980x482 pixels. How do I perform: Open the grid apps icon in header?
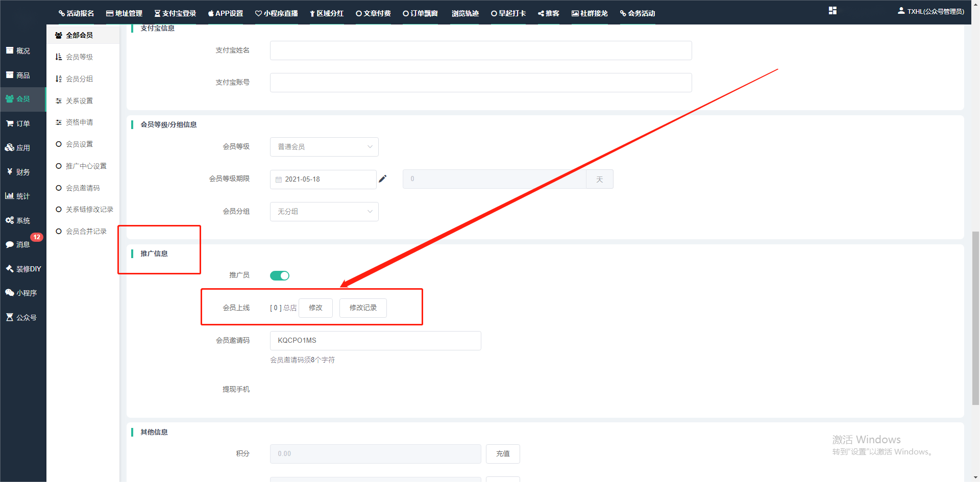pos(832,11)
